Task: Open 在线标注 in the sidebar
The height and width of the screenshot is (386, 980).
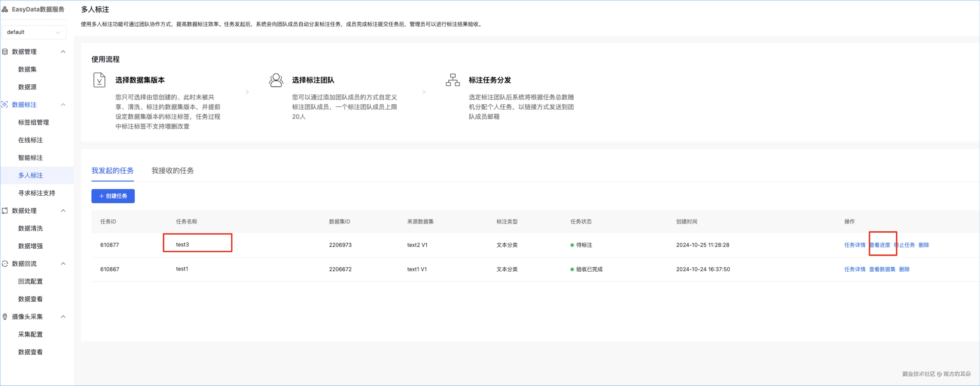Action: pyautogui.click(x=30, y=140)
